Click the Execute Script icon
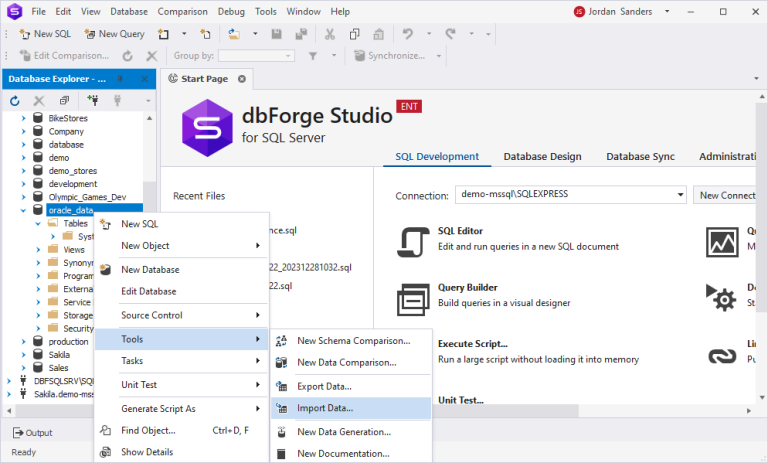The width and height of the screenshot is (768, 463). (x=414, y=355)
